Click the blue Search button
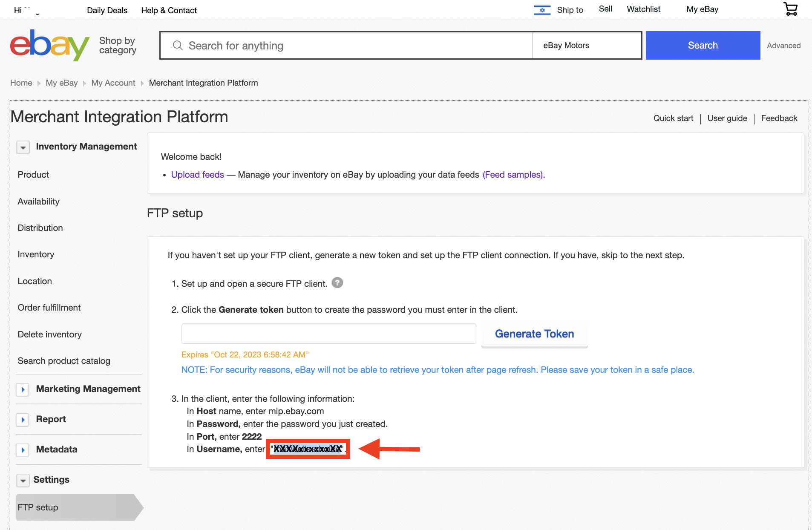This screenshot has height=530, width=812. coord(703,45)
